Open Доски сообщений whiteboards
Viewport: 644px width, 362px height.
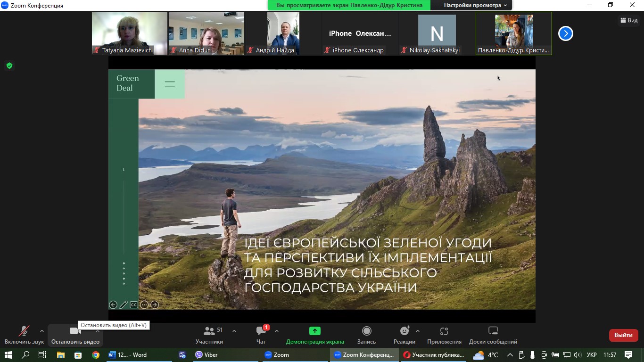(x=493, y=335)
